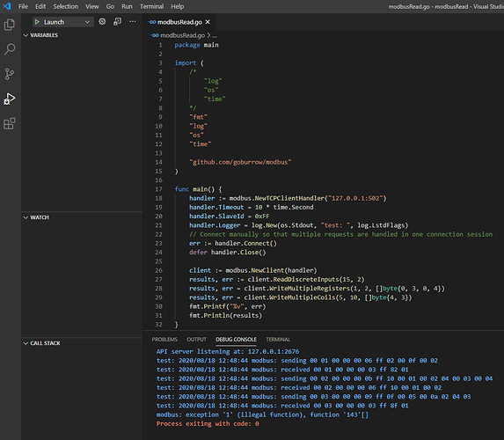Viewport: 504px width, 440px height.
Task: Click the modbus.NewClient(handler) line
Action: 253,270
